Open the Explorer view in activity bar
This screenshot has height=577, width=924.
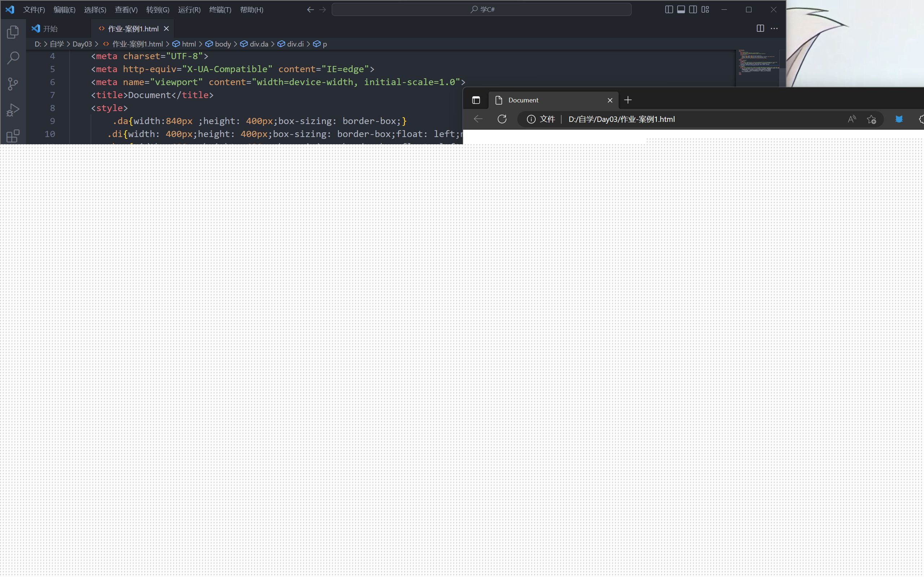coord(13,32)
